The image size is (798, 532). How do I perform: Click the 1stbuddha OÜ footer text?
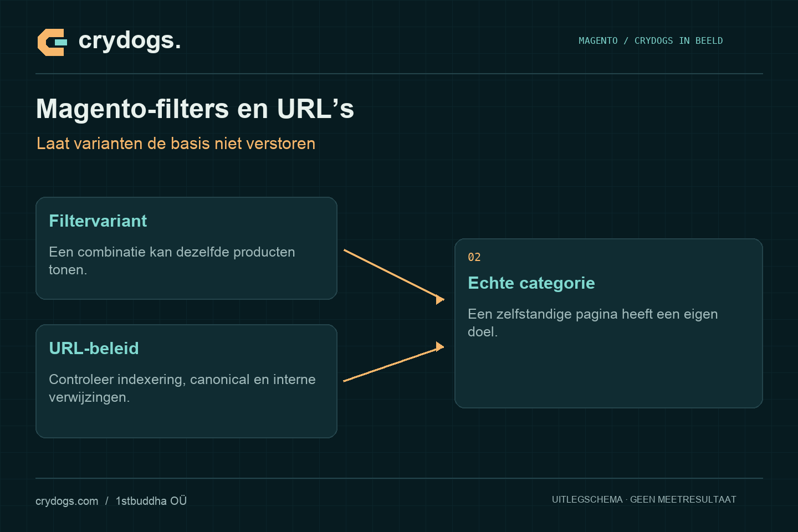pos(151,501)
